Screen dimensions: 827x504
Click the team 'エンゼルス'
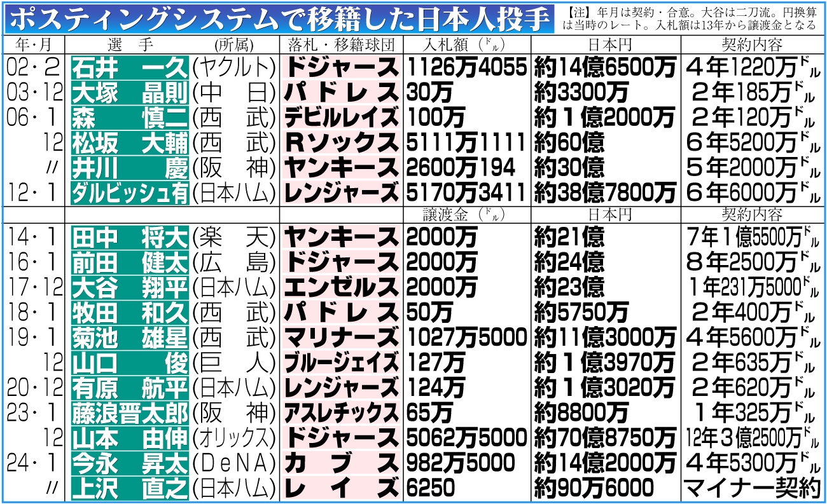(x=342, y=288)
